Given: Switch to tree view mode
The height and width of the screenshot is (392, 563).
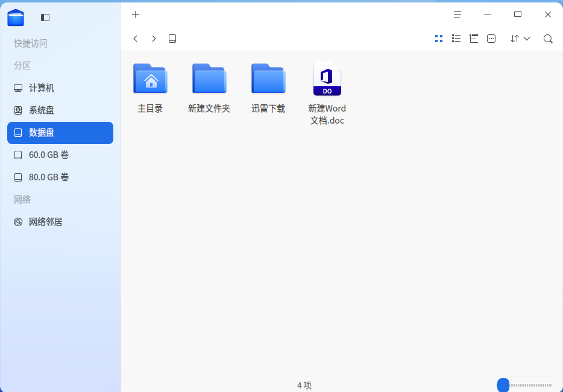Looking at the screenshot, I should pyautogui.click(x=474, y=39).
